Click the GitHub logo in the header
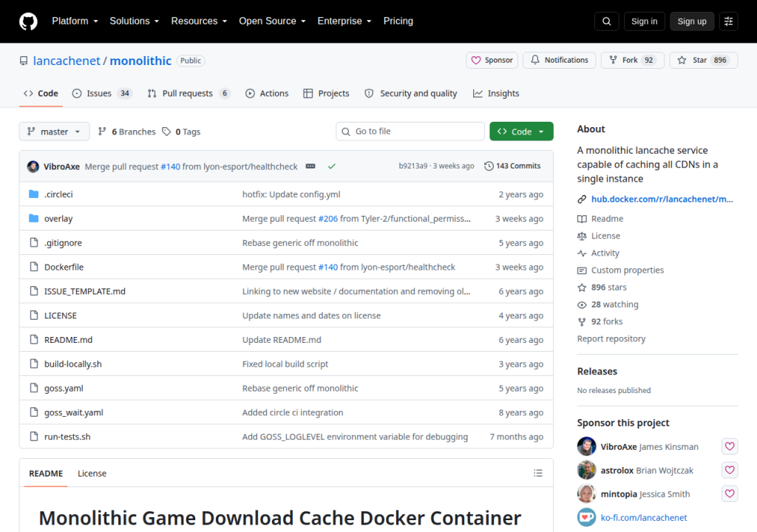 point(28,21)
